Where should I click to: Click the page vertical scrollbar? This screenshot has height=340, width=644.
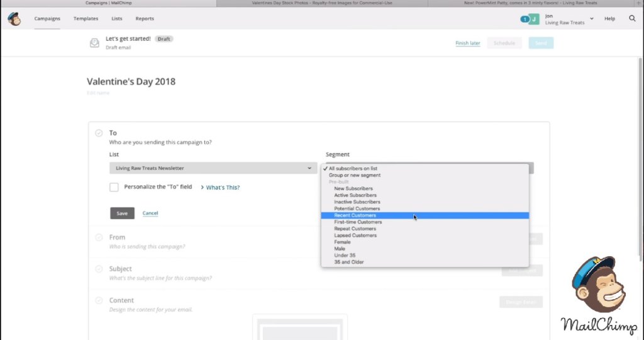[x=640, y=159]
